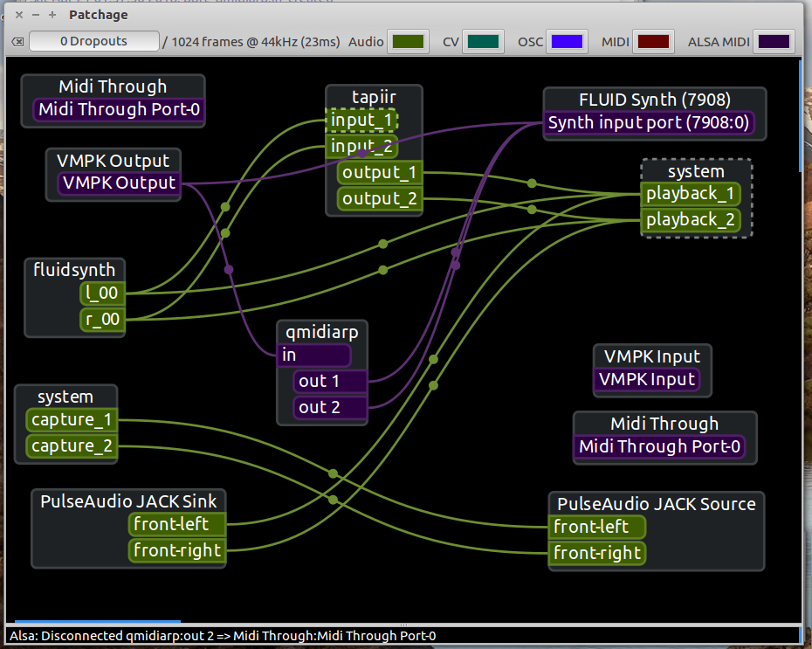
Task: Open the MIDI port color swatch
Action: pos(653,42)
